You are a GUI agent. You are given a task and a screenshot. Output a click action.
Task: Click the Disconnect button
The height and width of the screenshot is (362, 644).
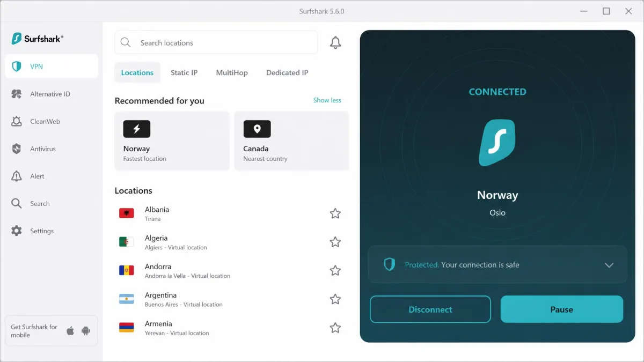point(430,309)
